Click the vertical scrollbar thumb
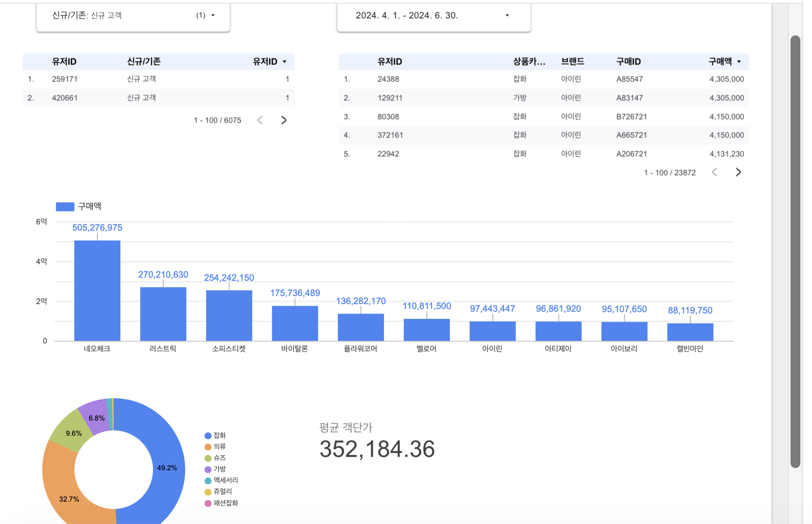The image size is (812, 524). coord(795,252)
